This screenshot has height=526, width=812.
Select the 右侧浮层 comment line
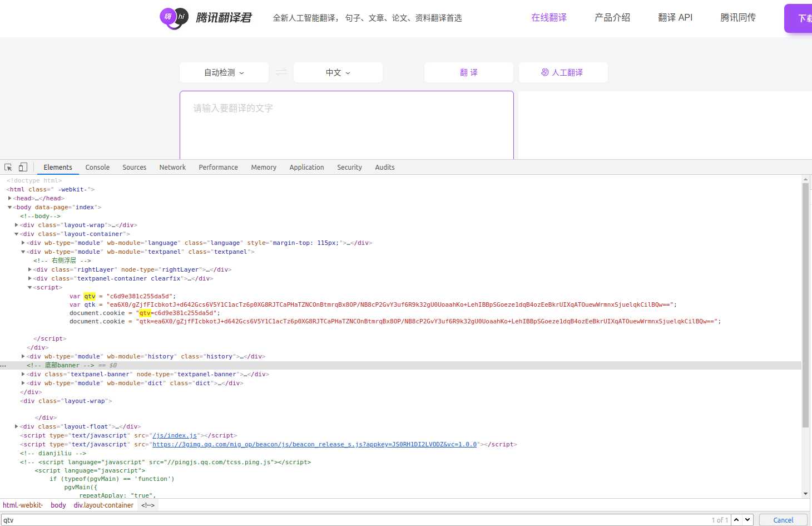tap(62, 260)
